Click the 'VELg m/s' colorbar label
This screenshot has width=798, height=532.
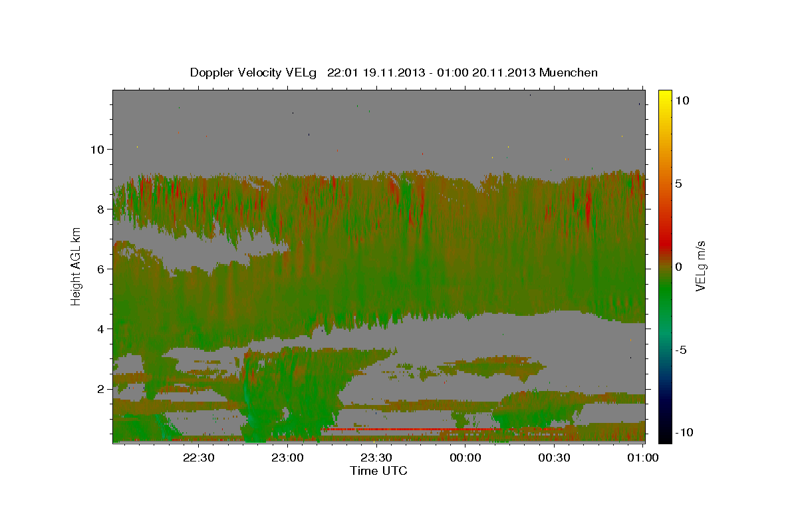pos(700,265)
